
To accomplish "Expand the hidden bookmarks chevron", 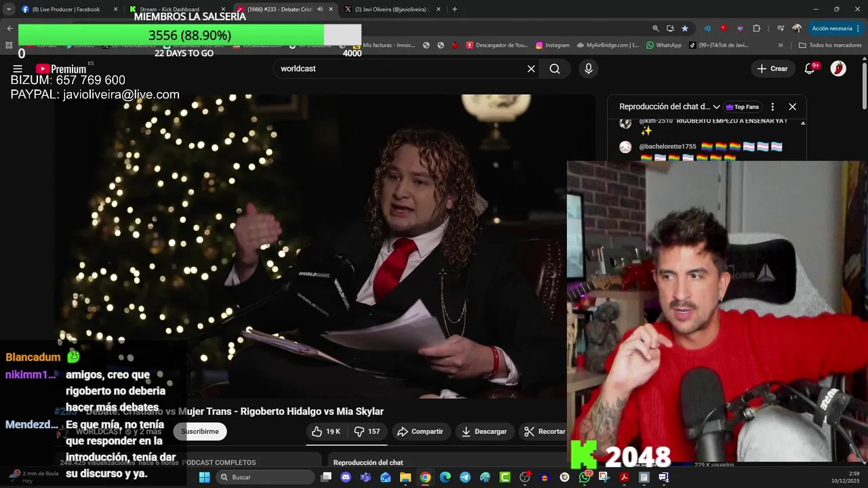I will pyautogui.click(x=781, y=45).
